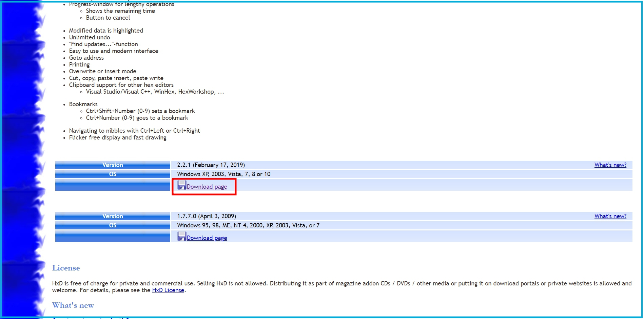Open the HxD License link
644x319 pixels.
tap(168, 290)
